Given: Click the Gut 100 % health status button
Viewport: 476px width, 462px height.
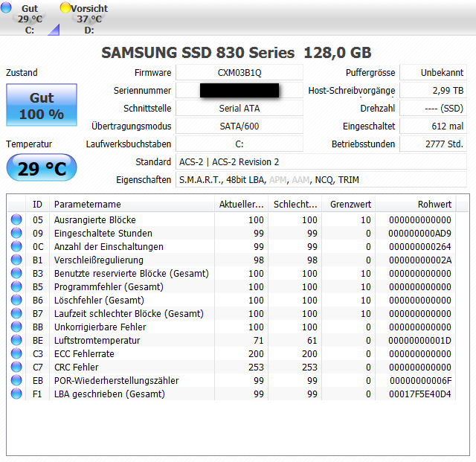Looking at the screenshot, I should pyautogui.click(x=42, y=105).
